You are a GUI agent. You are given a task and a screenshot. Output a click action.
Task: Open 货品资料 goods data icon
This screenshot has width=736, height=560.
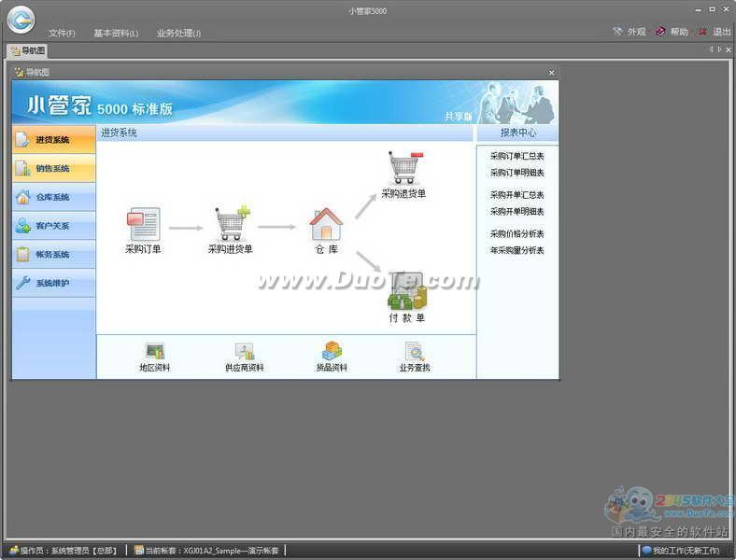click(332, 351)
